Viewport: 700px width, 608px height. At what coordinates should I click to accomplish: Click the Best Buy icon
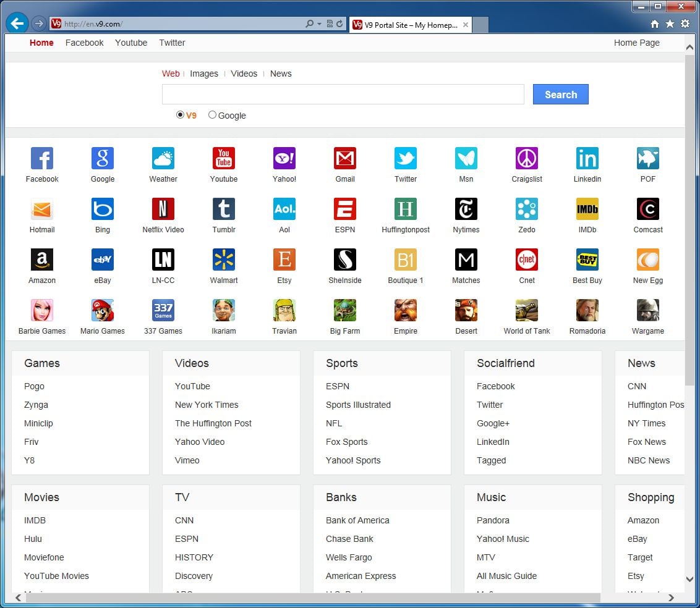tap(587, 260)
